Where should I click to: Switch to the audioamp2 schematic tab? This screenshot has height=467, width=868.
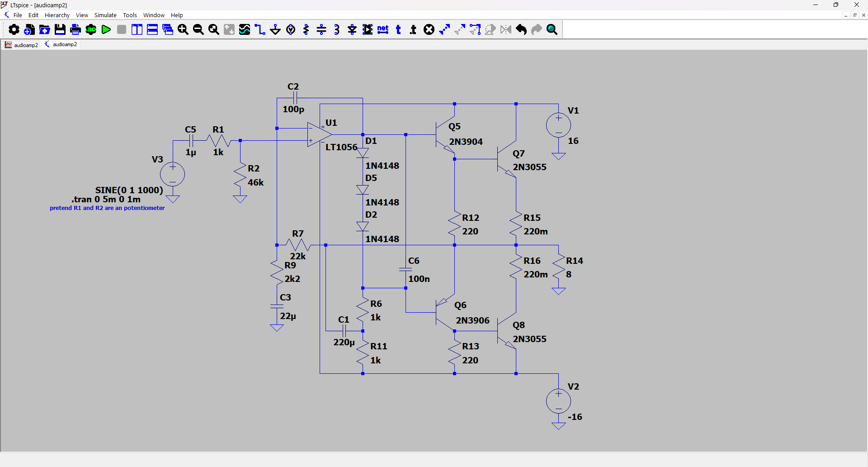pyautogui.click(x=61, y=44)
